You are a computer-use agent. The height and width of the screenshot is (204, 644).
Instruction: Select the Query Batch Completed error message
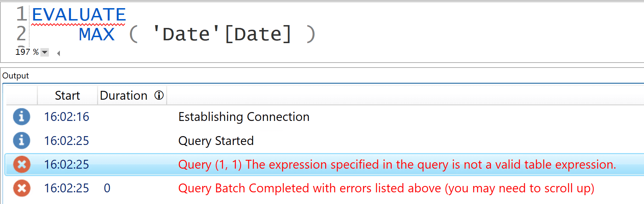click(386, 188)
